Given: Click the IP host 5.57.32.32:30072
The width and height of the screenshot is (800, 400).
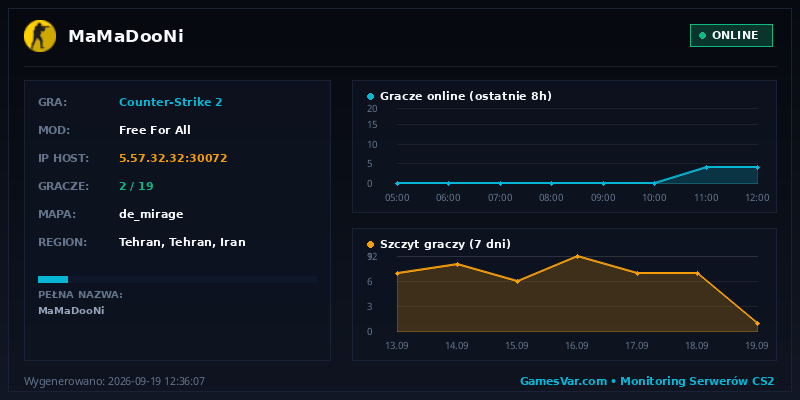Looking at the screenshot, I should tap(173, 158).
